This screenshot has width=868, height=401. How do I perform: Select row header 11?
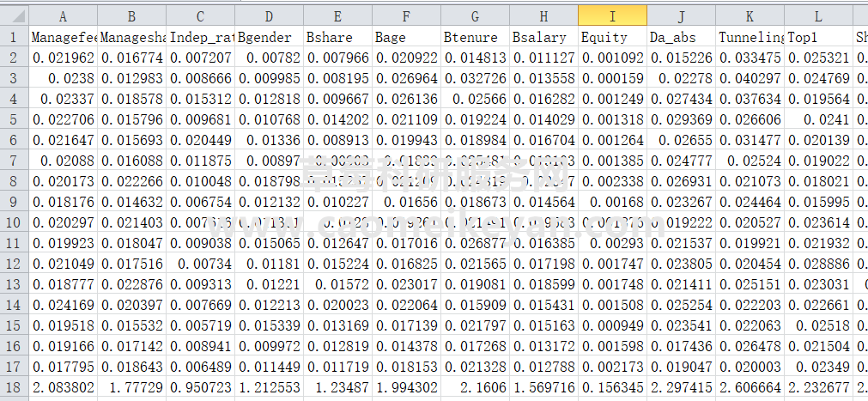[x=15, y=243]
